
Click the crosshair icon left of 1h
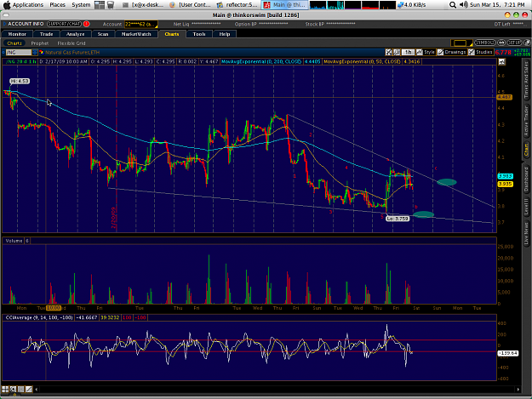(389, 52)
